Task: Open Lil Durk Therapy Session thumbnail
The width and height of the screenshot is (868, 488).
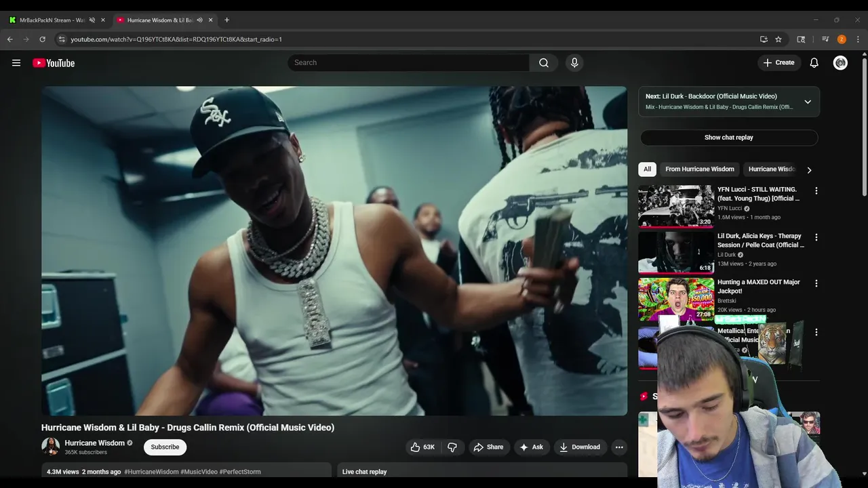Action: [675, 252]
